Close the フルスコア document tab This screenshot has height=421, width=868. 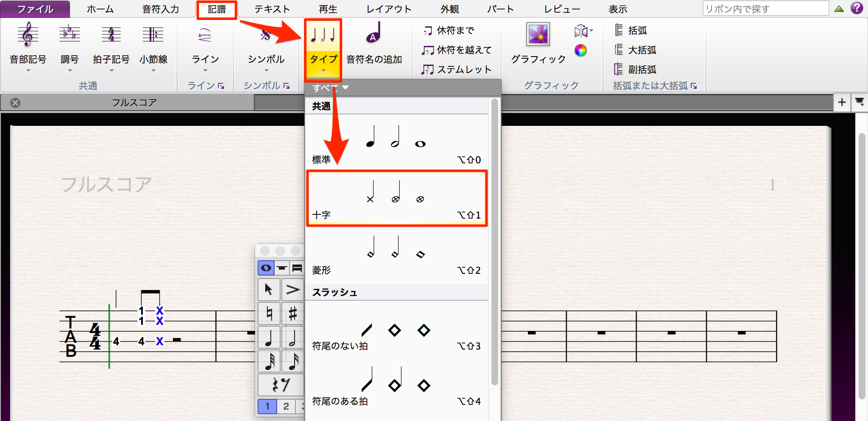[x=15, y=103]
